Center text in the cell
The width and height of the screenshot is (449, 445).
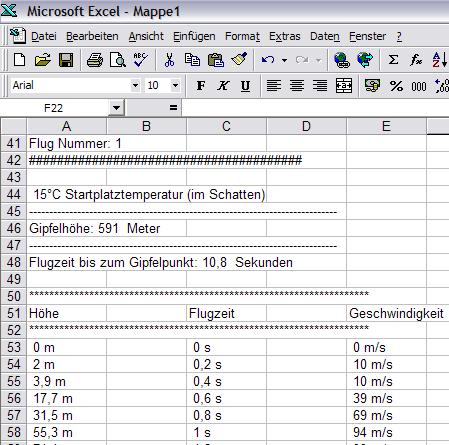pyautogui.click(x=297, y=86)
